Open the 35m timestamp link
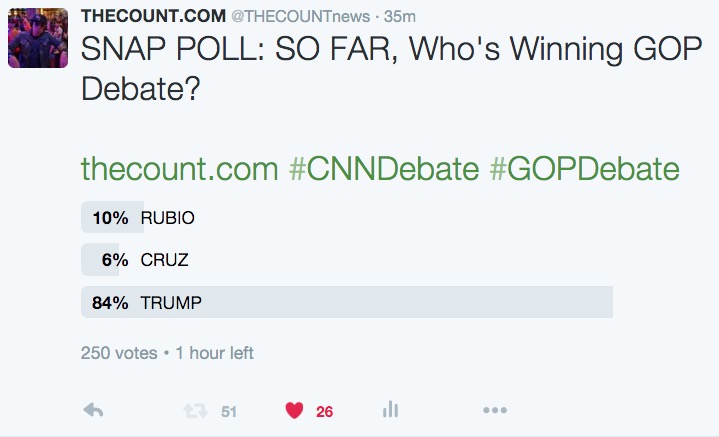 pyautogui.click(x=406, y=18)
